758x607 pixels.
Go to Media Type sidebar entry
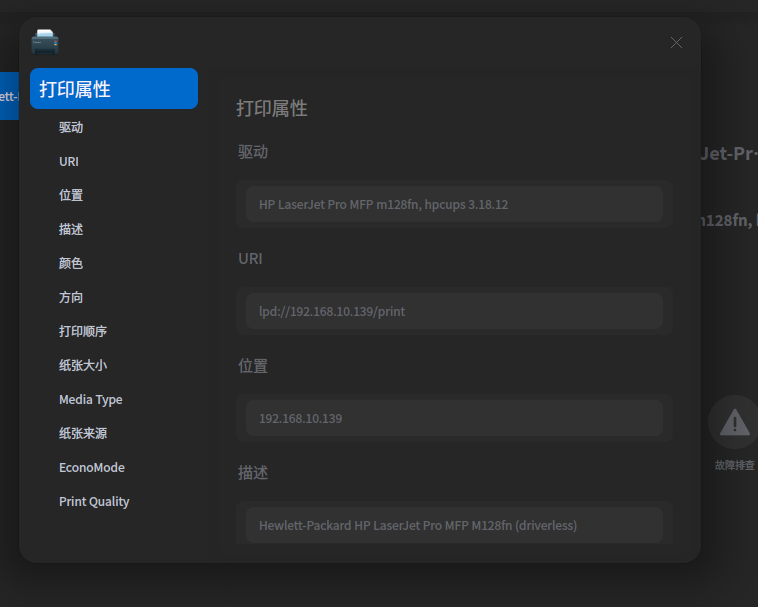pyautogui.click(x=90, y=400)
